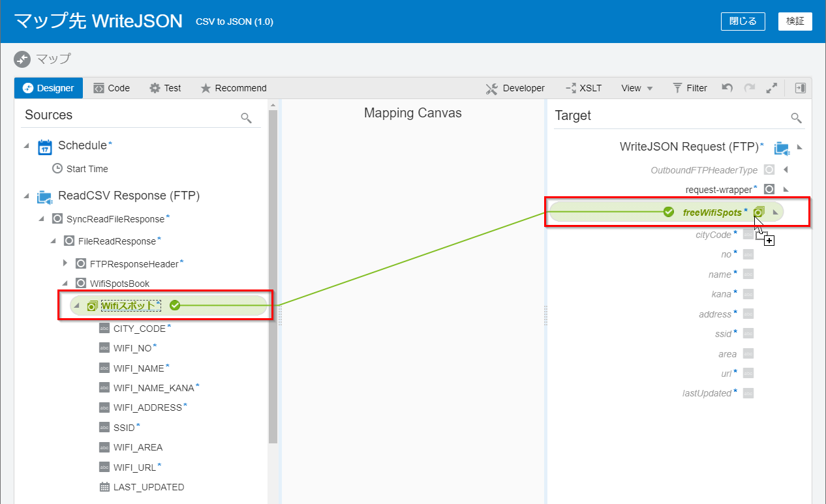
Task: Click the maximize mapper icon
Action: (x=772, y=88)
